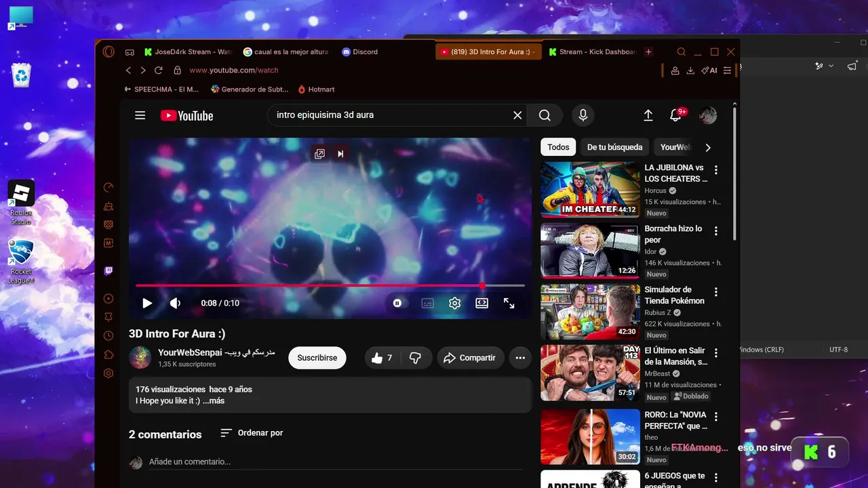Open the browser tab search magnifier
Screen dimensions: 868x488
(x=682, y=52)
